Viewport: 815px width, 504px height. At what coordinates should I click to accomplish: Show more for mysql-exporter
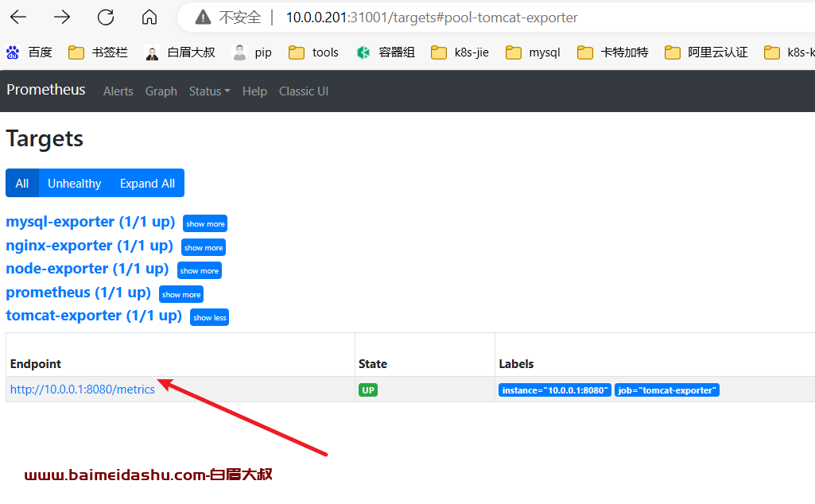click(x=205, y=224)
